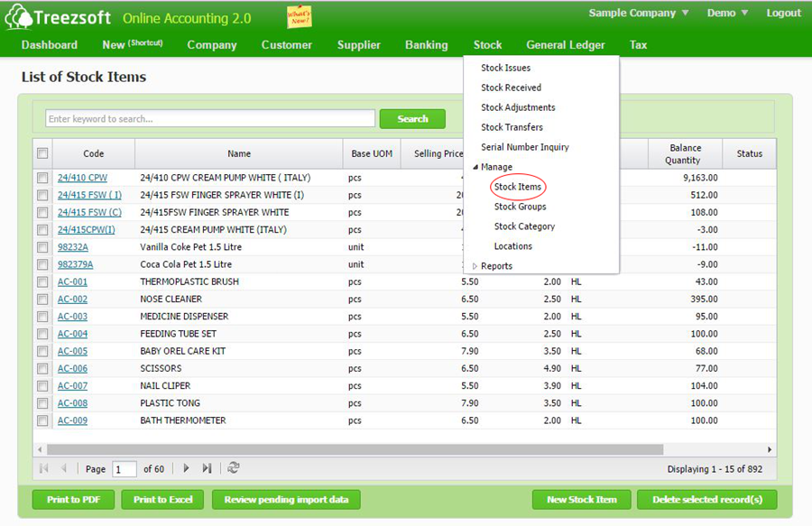The image size is (812, 526).
Task: Click the right arrow of horizontal scrollbar
Action: click(x=770, y=449)
